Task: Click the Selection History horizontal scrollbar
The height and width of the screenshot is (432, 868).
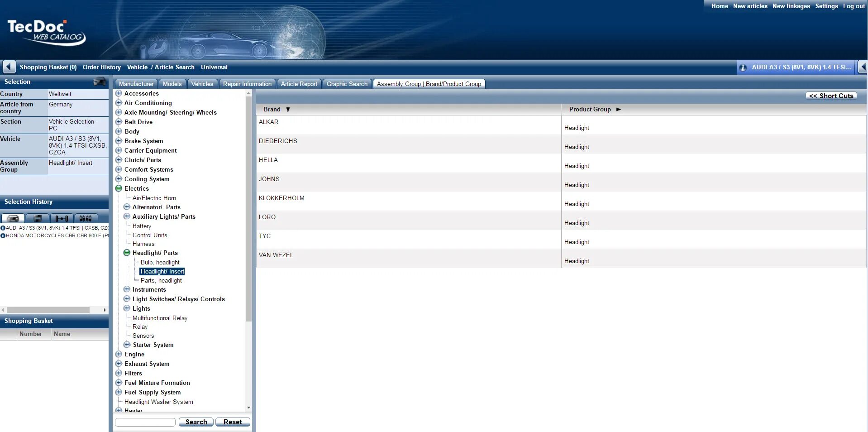Action: pyautogui.click(x=48, y=310)
